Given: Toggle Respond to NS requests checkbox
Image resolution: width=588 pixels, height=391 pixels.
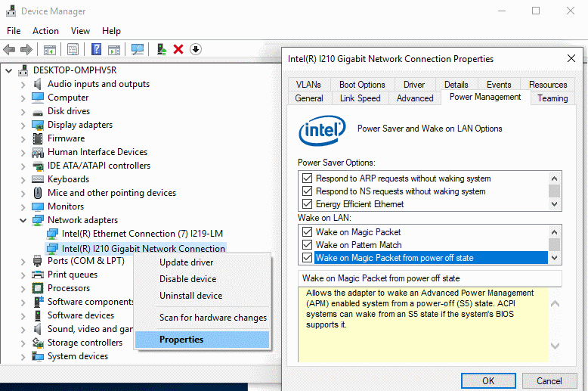Looking at the screenshot, I should point(307,191).
